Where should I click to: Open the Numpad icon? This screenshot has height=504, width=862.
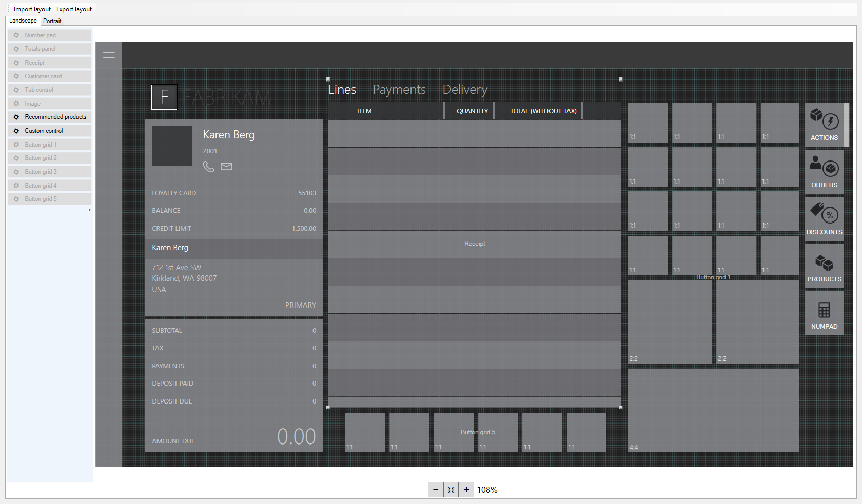pos(824,311)
